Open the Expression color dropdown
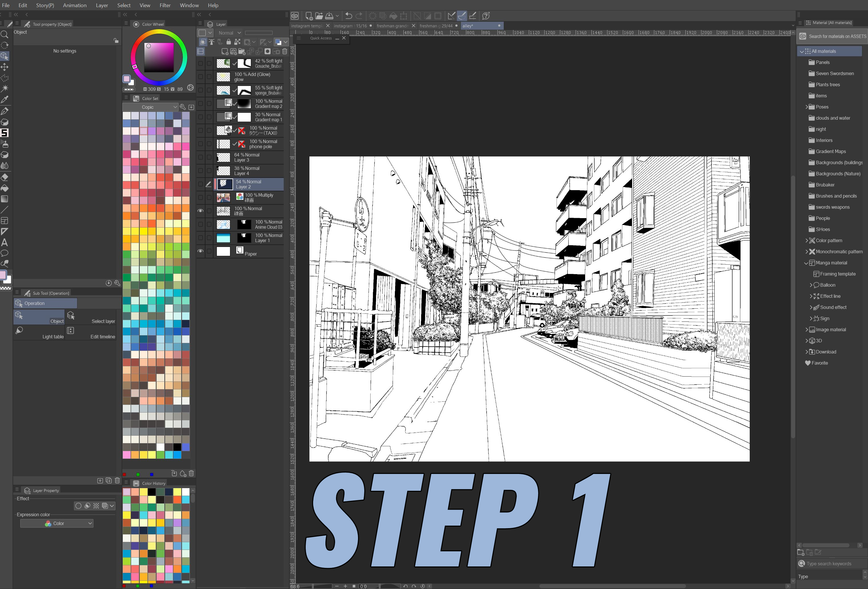Image resolution: width=868 pixels, height=589 pixels. coord(57,523)
